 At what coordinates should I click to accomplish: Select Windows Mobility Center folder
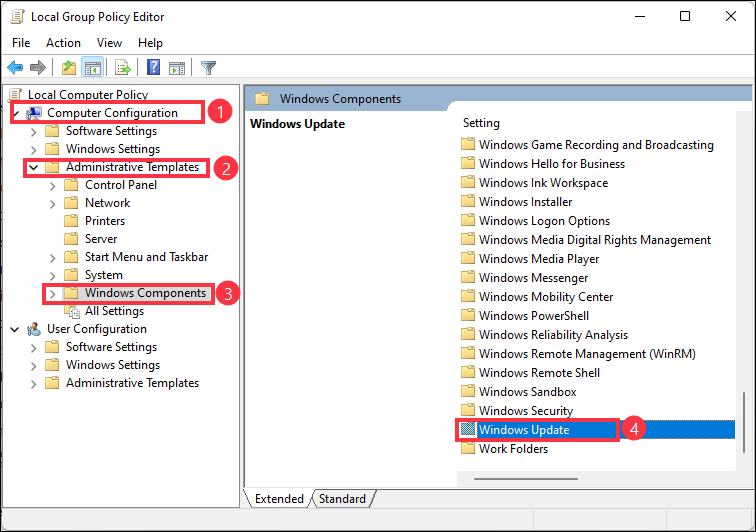click(546, 297)
